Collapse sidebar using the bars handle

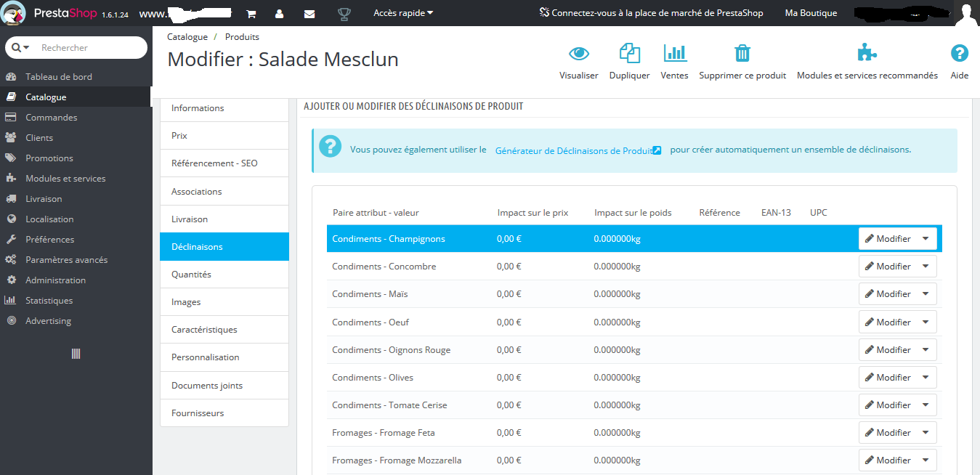pos(76,354)
